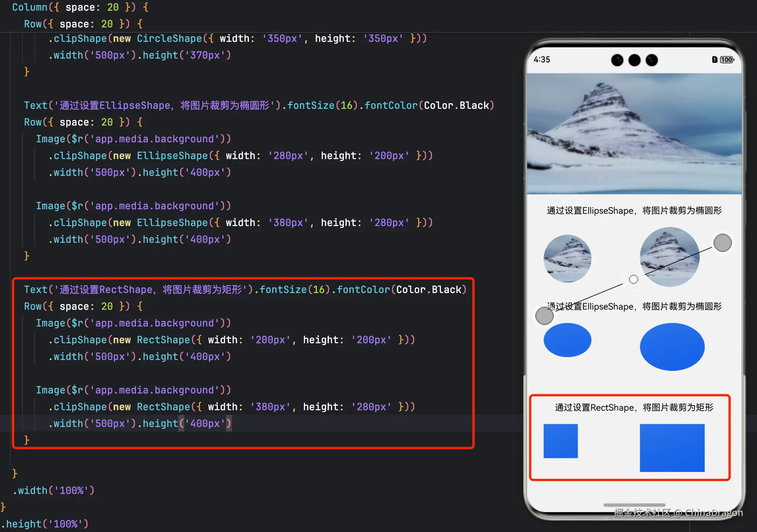Click the .width('100%') code line
Screen dimensions: 757x532
point(54,491)
